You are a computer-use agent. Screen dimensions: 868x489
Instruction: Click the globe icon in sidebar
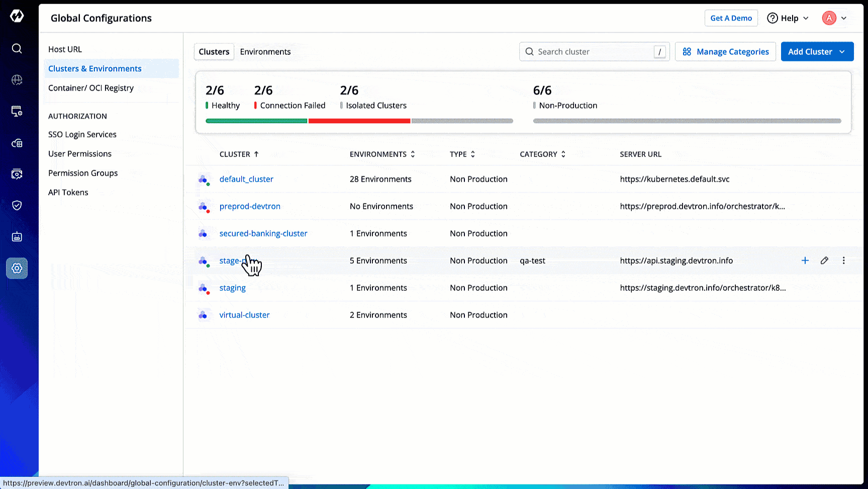coord(17,80)
